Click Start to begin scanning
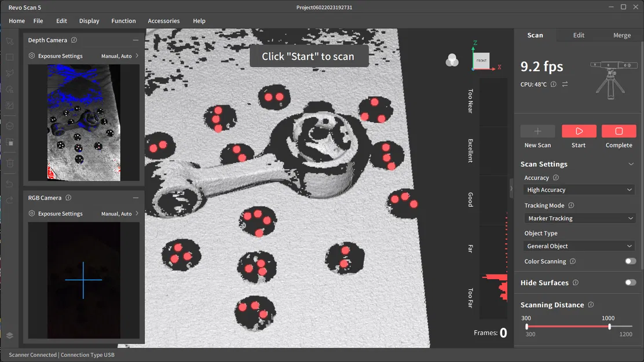Viewport: 644px width, 362px height. pos(579,131)
